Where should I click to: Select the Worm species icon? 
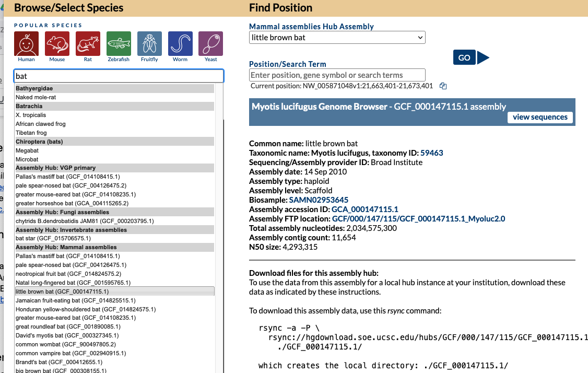[180, 44]
